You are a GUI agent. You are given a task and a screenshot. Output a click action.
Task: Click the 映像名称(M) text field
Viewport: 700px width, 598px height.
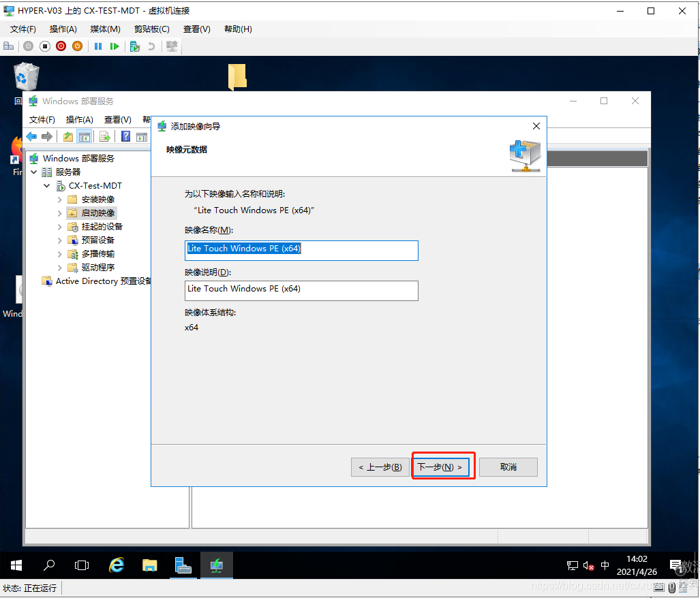tap(301, 250)
